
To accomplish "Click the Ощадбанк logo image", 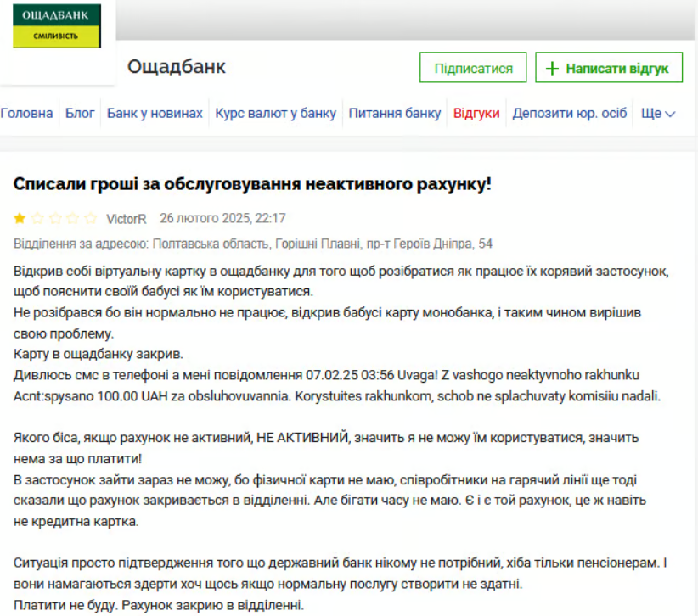I will coord(57,26).
